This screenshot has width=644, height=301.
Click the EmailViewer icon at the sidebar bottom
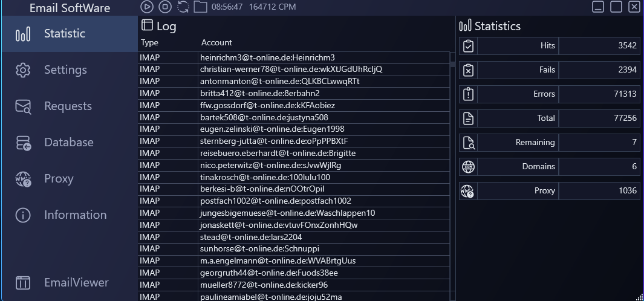[23, 282]
